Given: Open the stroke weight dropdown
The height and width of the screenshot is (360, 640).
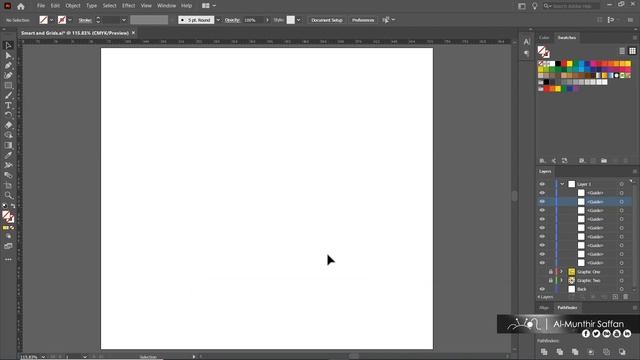Looking at the screenshot, I should point(124,20).
